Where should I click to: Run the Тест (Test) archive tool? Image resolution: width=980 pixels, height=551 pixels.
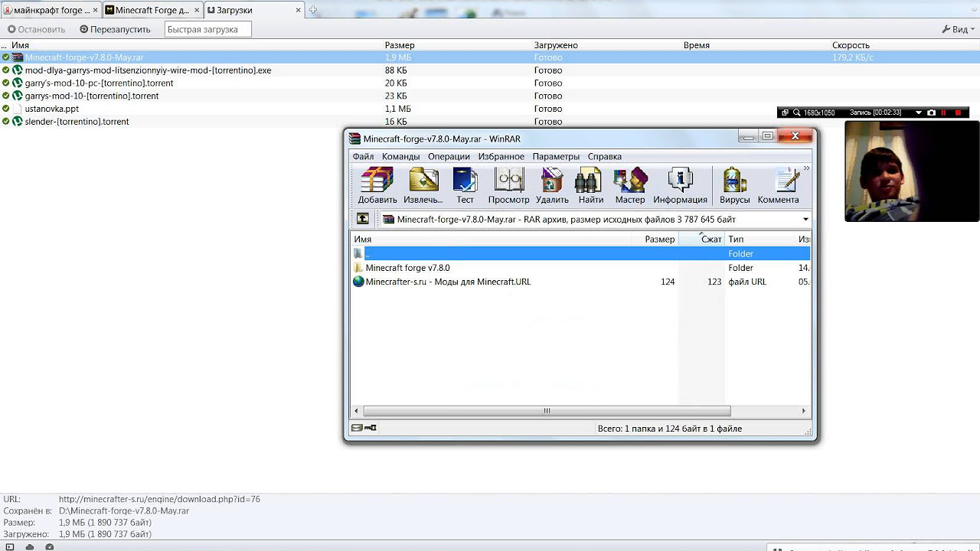[x=465, y=186]
